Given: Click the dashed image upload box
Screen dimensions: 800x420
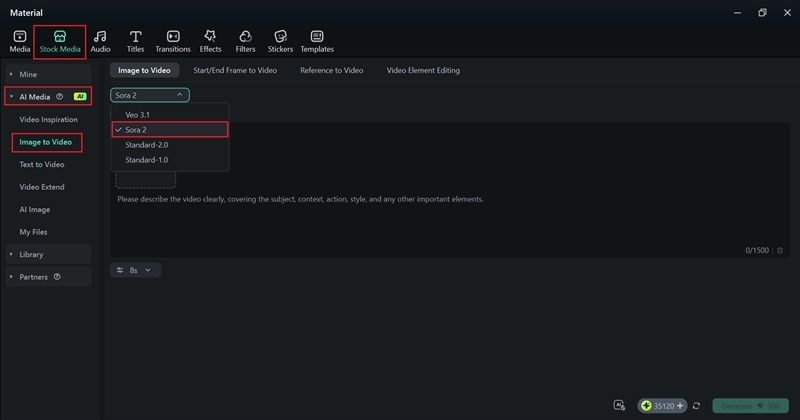Looking at the screenshot, I should [145, 180].
